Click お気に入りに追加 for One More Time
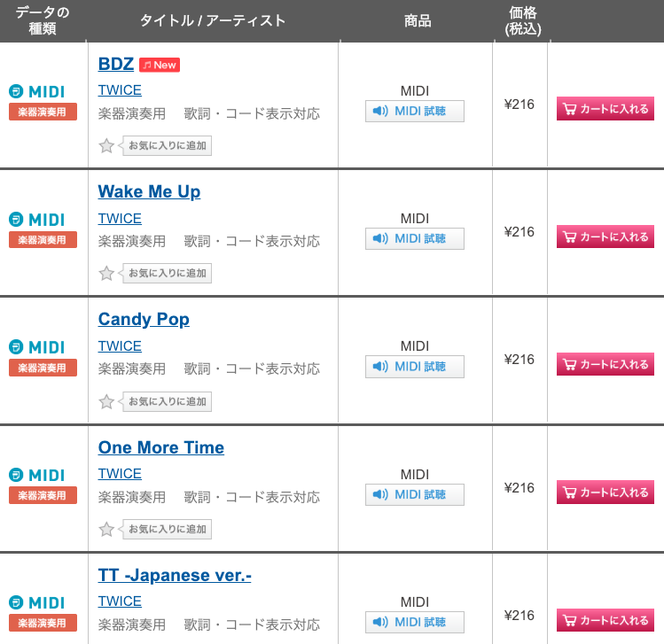The height and width of the screenshot is (644, 664). point(167,530)
